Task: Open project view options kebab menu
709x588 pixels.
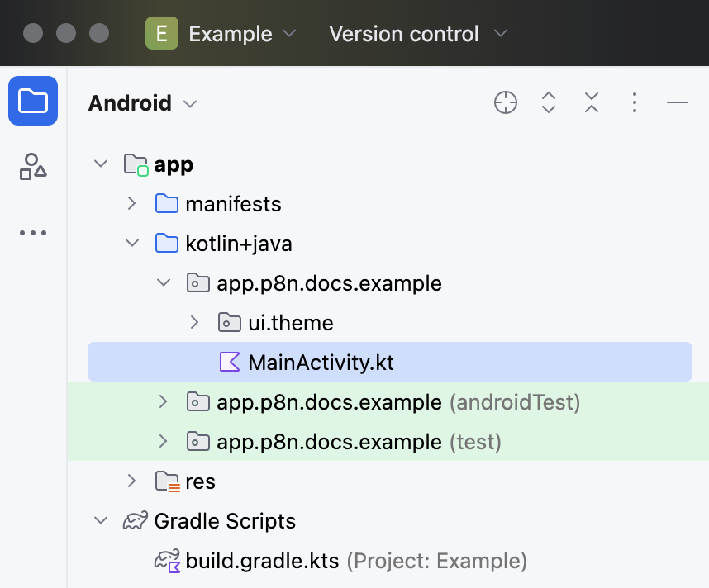Action: (634, 102)
